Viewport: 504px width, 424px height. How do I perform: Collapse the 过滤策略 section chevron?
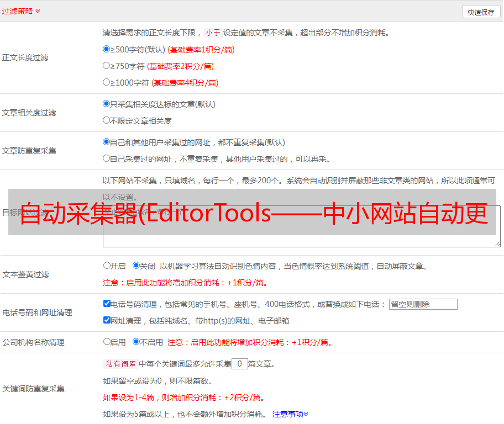click(x=38, y=11)
